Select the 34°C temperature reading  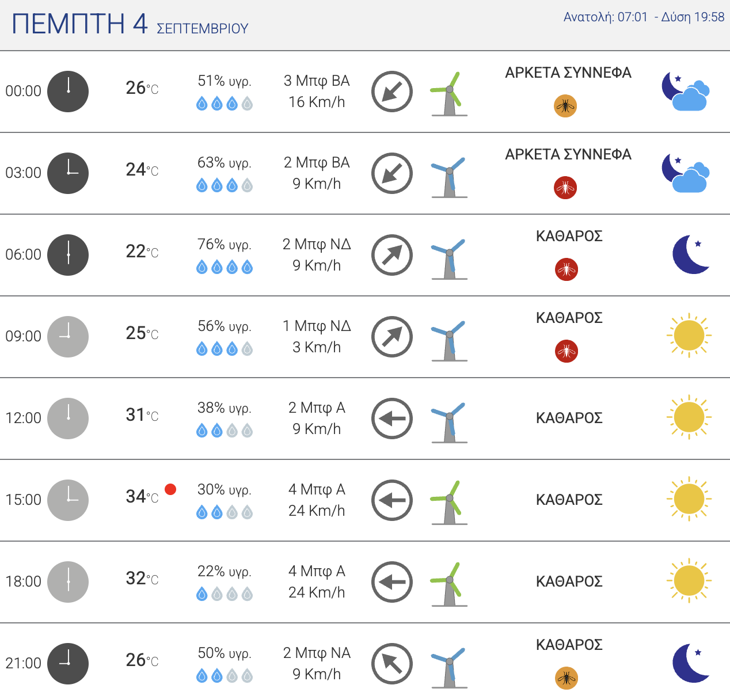142,496
